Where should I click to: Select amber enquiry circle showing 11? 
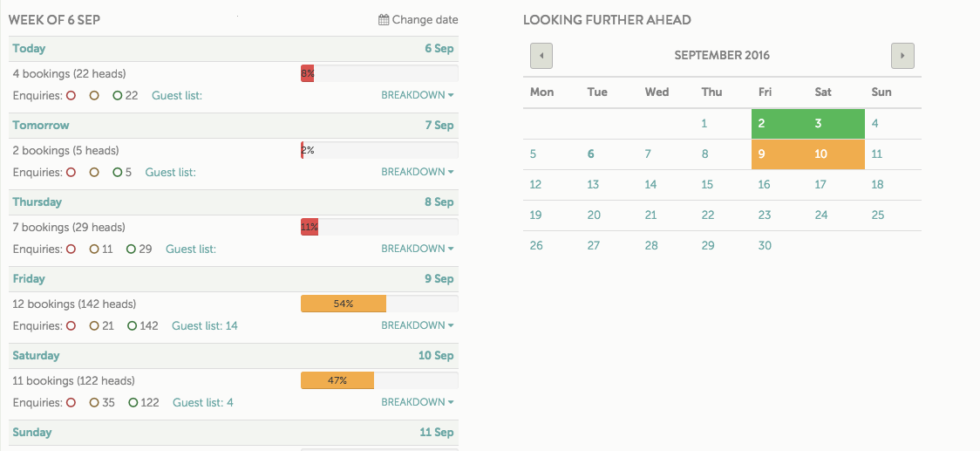[94, 249]
